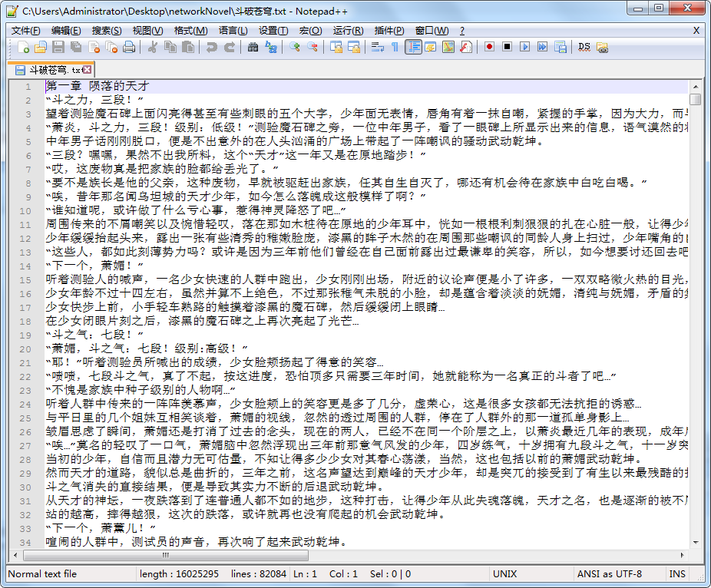Click the Zoom in toolbar icon
The height and width of the screenshot is (588, 711).
[295, 48]
